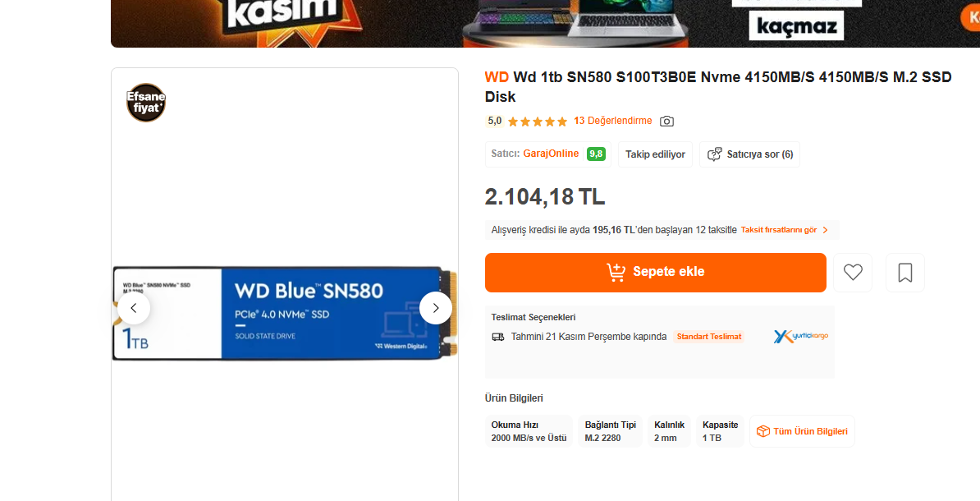Open Tüm Ürün Bilgileri details
Image resolution: width=980 pixels, height=501 pixels.
coord(802,431)
